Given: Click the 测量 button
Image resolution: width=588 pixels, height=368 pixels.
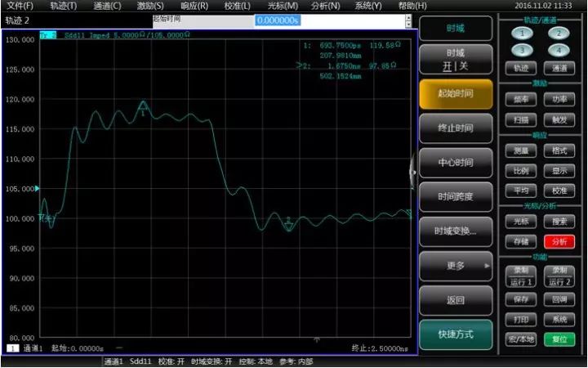Looking at the screenshot, I should [x=521, y=151].
